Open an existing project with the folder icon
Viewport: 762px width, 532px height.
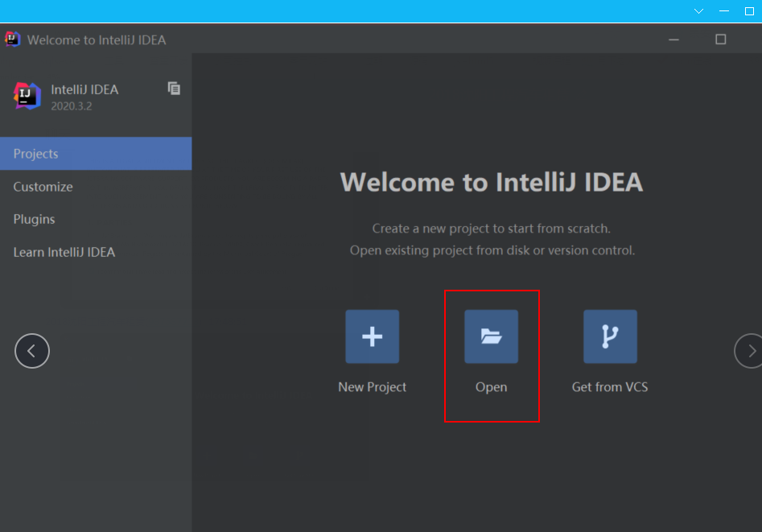point(492,336)
